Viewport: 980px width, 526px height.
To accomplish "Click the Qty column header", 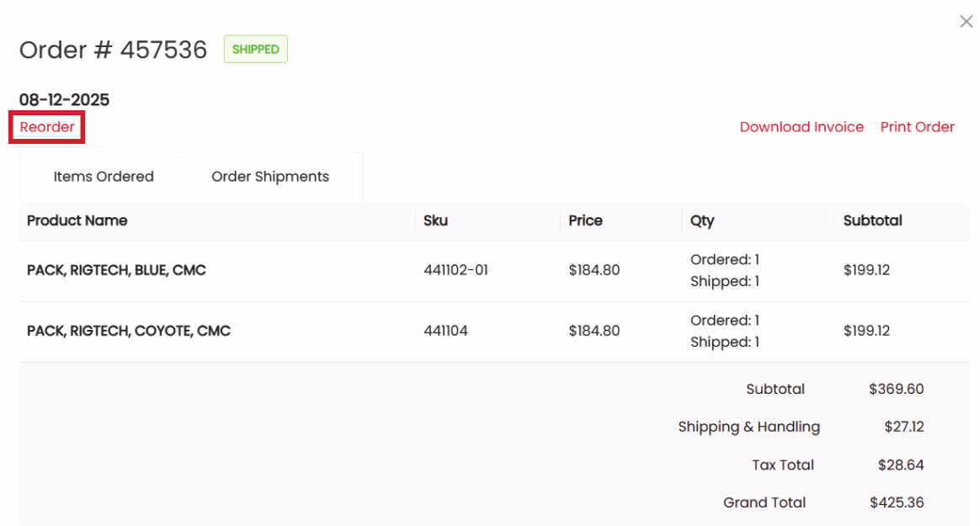I will 702,220.
